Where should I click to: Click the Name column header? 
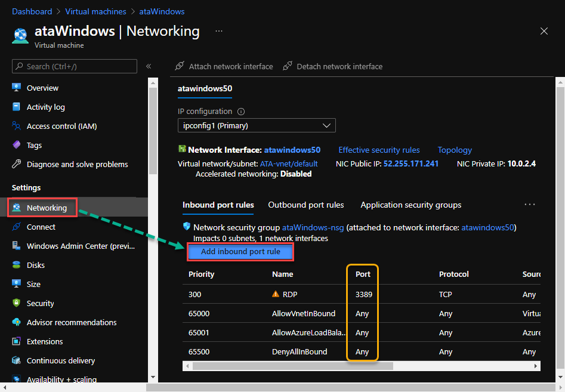pos(283,274)
